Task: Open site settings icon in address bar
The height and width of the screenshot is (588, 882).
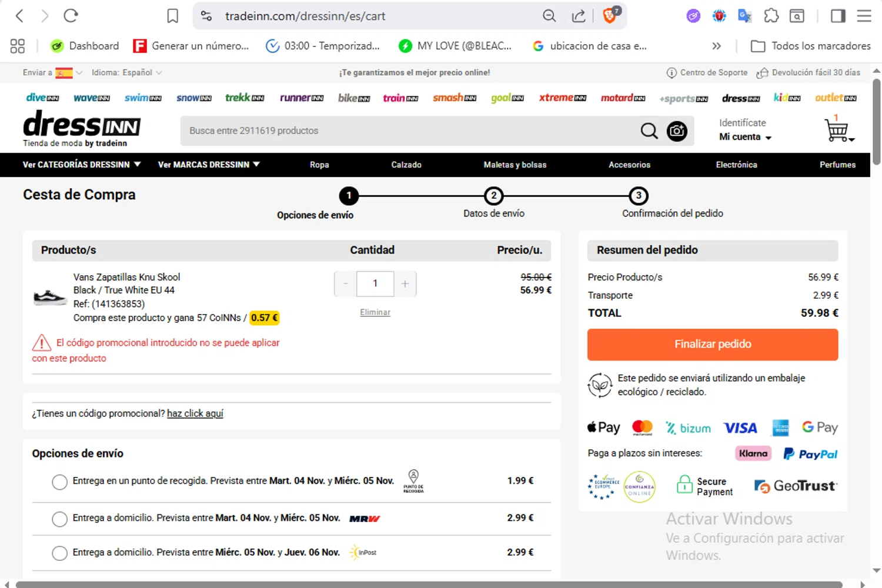Action: tap(206, 16)
